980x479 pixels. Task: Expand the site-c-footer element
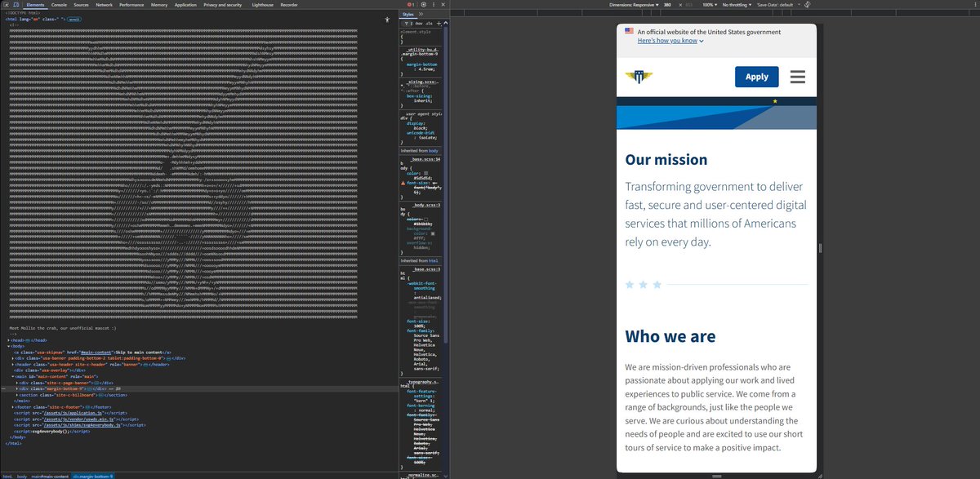click(13, 406)
